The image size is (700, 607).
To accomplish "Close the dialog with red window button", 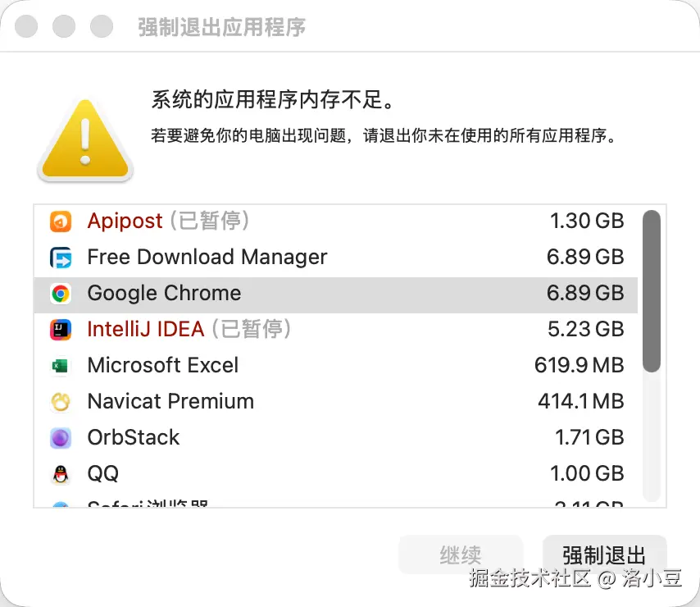I will pyautogui.click(x=26, y=26).
